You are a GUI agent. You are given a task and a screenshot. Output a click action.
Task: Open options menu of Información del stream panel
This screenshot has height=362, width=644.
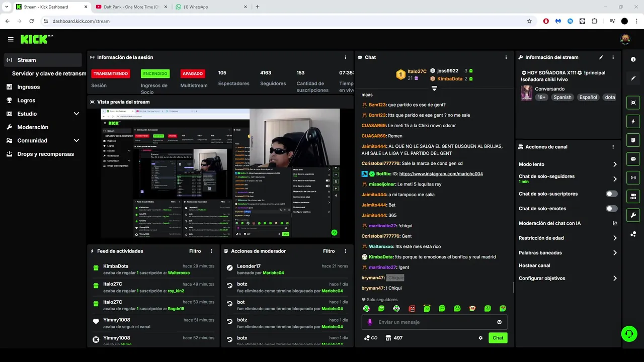[613, 57]
